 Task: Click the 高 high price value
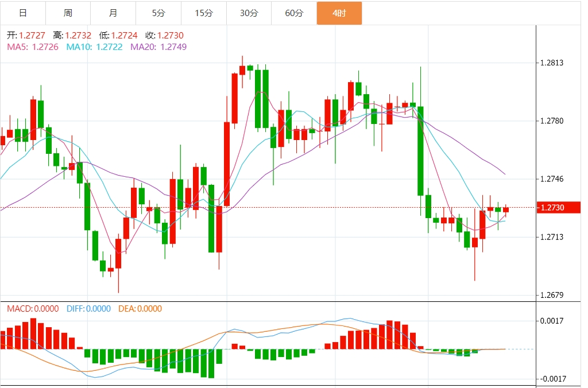pyautogui.click(x=78, y=36)
